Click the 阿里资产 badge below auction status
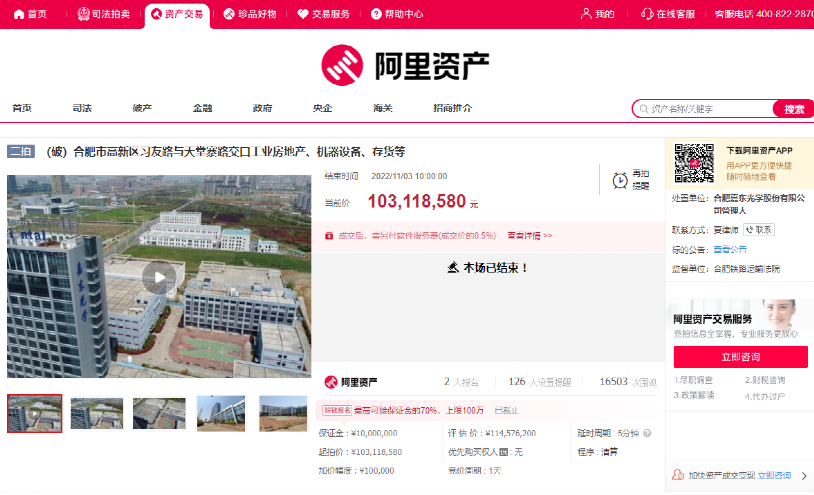The height and width of the screenshot is (495, 814). [x=351, y=382]
